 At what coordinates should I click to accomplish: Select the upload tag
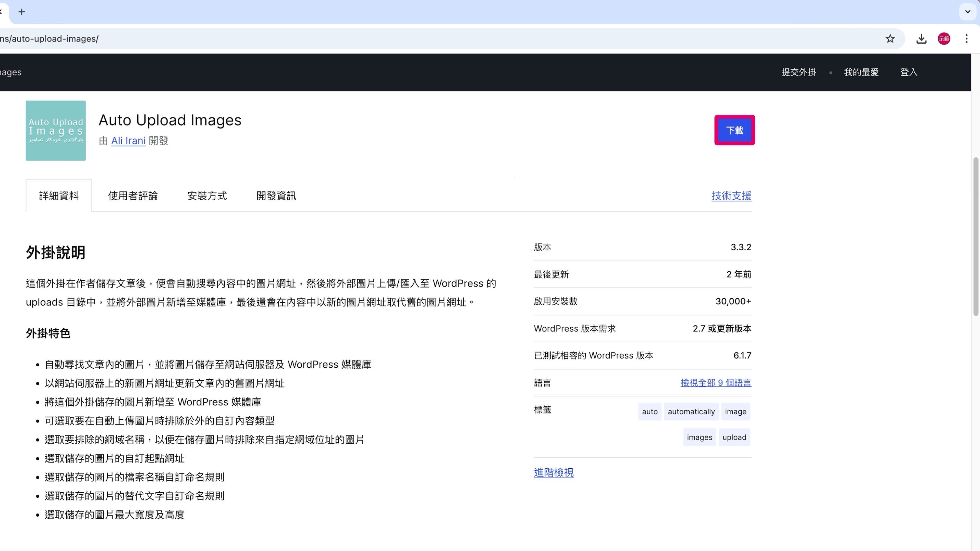coord(734,437)
